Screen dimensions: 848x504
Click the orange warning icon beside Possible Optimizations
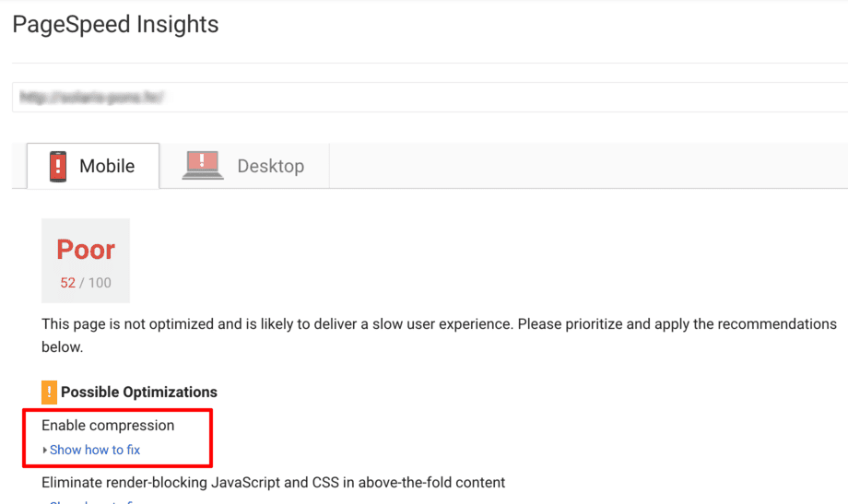point(50,393)
